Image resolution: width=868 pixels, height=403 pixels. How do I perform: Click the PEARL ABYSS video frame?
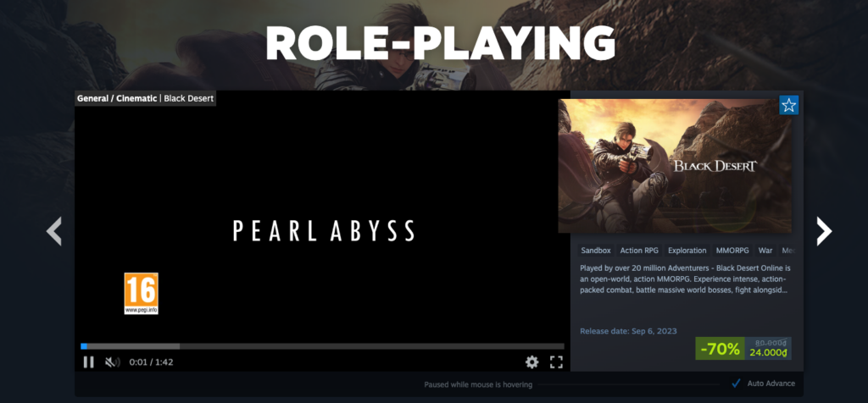[323, 230]
